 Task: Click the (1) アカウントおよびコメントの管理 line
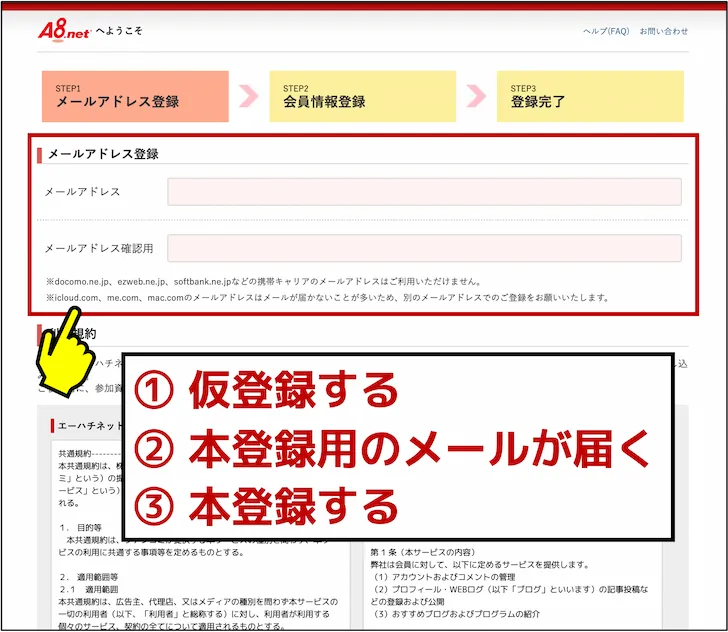(444, 577)
